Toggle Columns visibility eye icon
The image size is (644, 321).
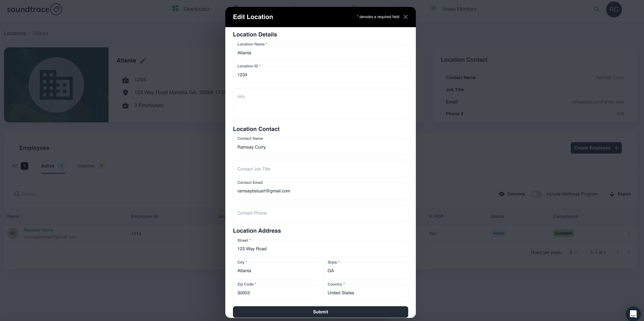point(502,194)
